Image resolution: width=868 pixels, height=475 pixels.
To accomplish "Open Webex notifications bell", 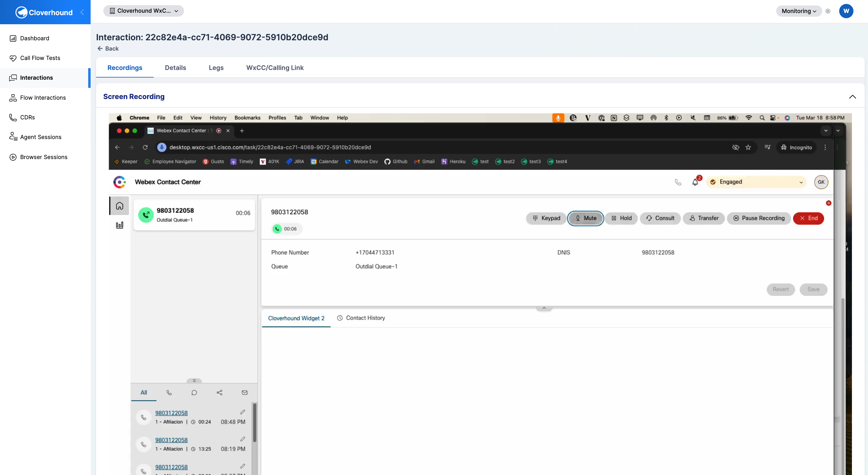I will click(x=695, y=182).
